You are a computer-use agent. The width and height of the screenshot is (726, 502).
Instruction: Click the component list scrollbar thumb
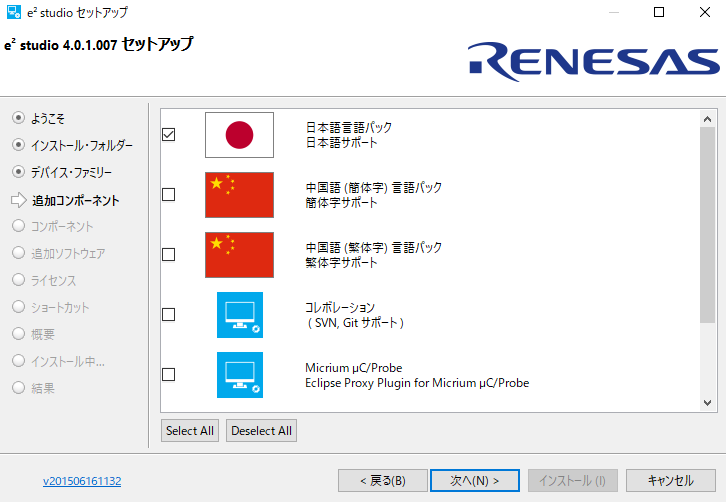pyautogui.click(x=707, y=225)
